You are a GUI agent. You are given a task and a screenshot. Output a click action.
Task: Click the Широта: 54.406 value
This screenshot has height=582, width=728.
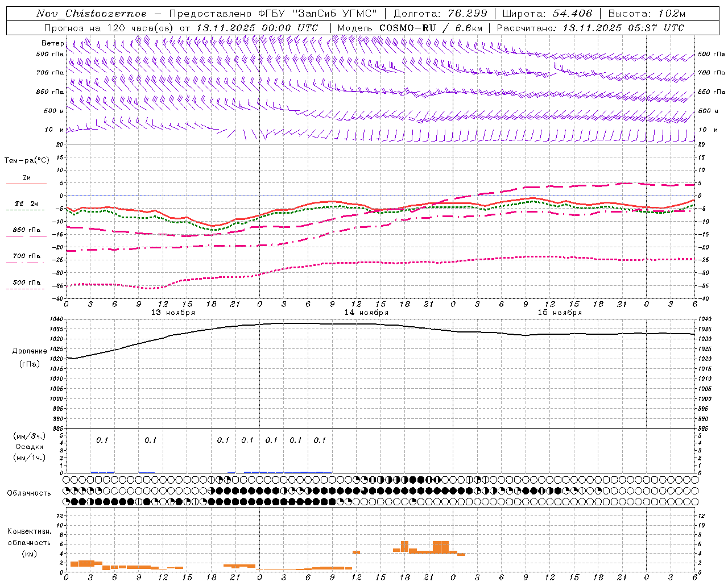point(547,14)
